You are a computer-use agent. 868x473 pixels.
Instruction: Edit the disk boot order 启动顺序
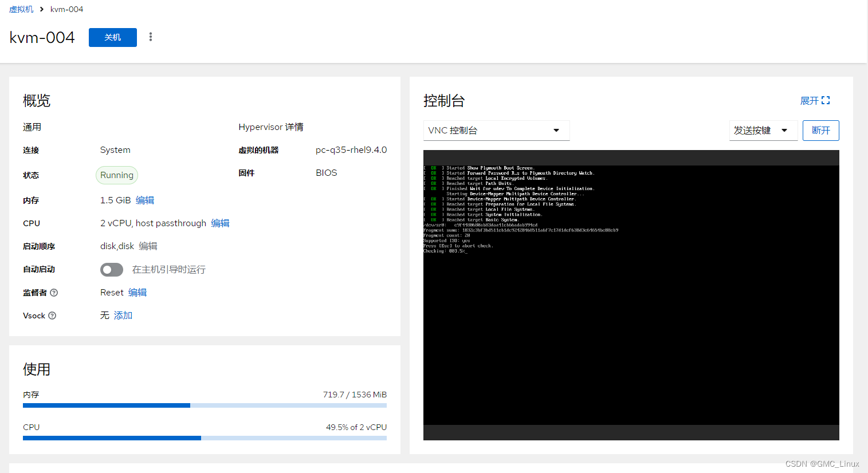point(148,246)
